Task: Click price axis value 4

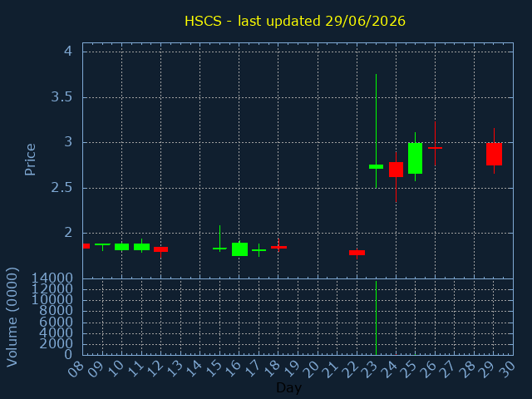Action: pos(68,52)
